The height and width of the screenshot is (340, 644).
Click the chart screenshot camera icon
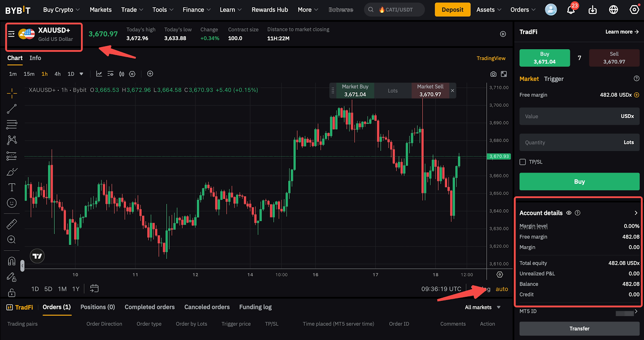tap(493, 74)
